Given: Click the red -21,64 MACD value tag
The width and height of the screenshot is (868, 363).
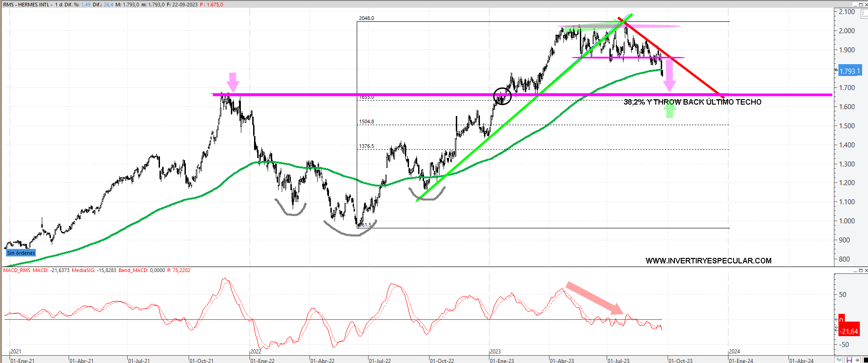Looking at the screenshot, I should [x=848, y=331].
